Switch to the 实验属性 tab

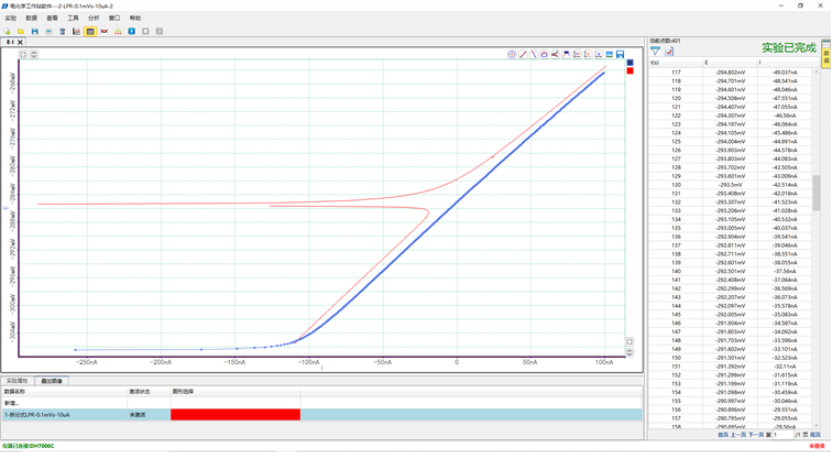[17, 381]
